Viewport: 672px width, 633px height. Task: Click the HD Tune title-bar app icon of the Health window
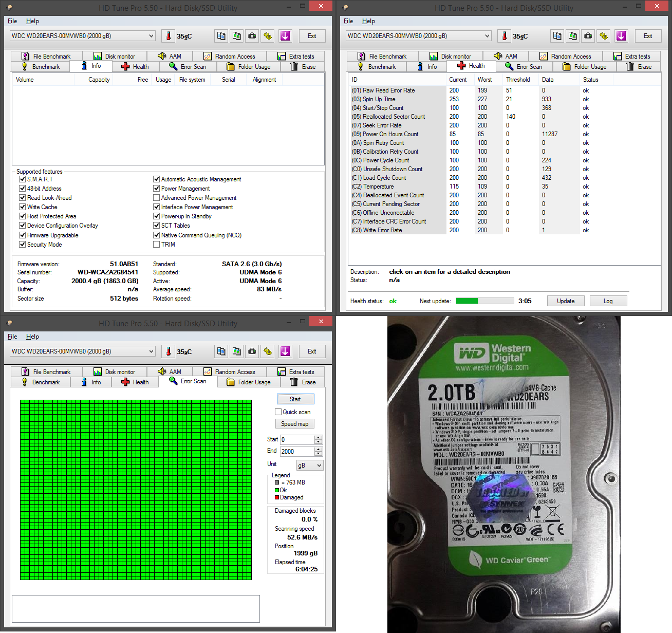pos(345,7)
